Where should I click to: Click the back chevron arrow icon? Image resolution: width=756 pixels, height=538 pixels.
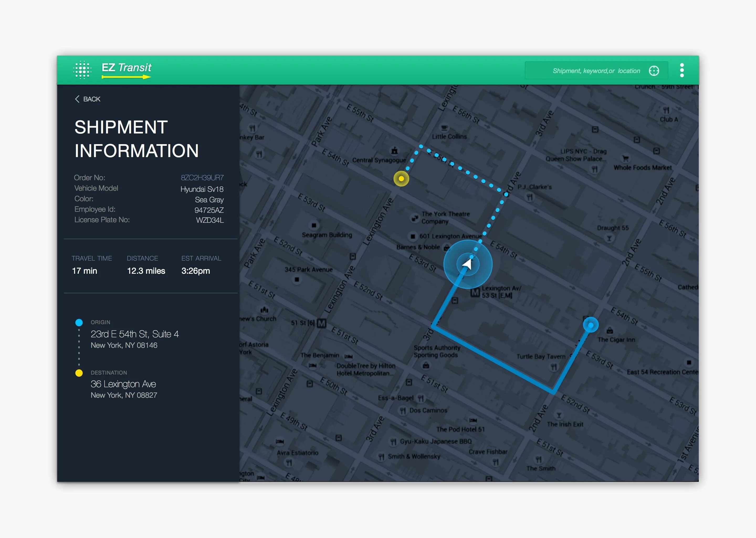(77, 99)
